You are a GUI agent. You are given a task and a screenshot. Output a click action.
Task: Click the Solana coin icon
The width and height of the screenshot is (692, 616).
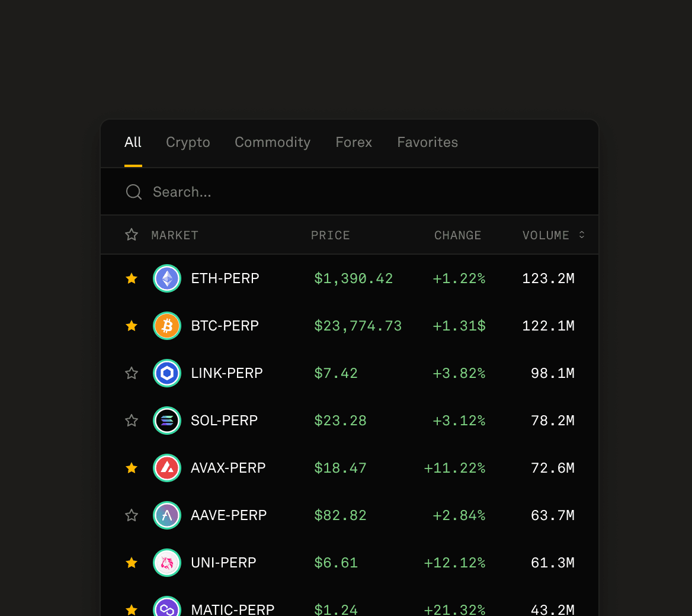click(167, 421)
